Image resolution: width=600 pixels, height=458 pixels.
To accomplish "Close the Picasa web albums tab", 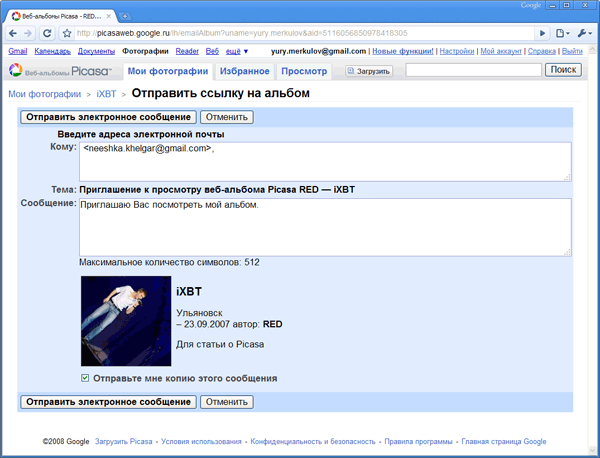I will 109,16.
